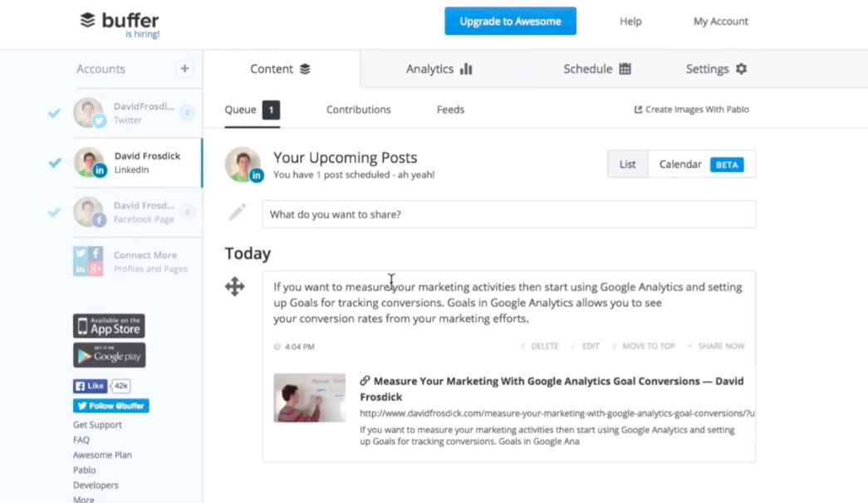Image resolution: width=868 pixels, height=503 pixels.
Task: Open Create Images With Pablo link
Action: 691,110
